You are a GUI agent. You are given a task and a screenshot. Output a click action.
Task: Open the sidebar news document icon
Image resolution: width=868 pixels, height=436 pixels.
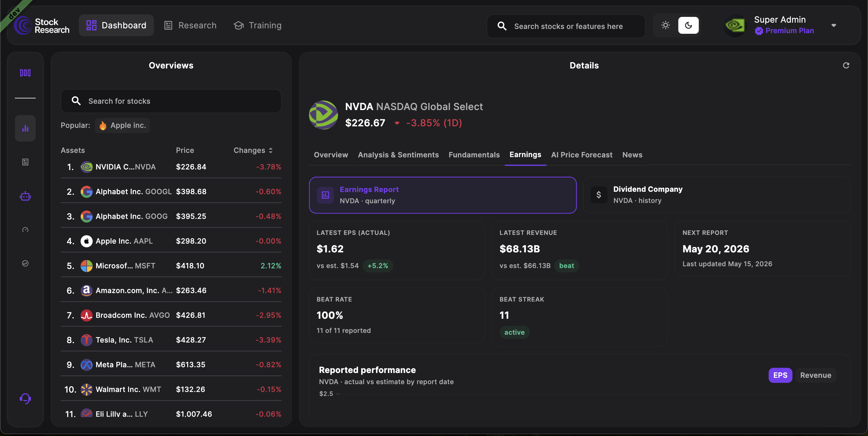[25, 162]
